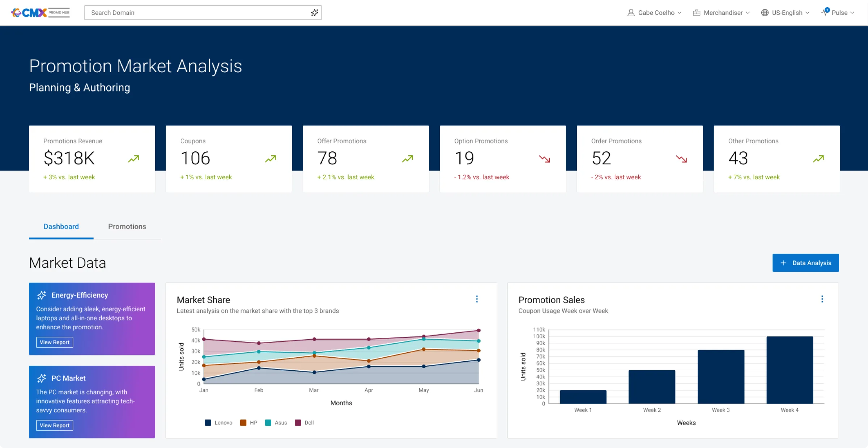
Task: Click the downward trend arrow on Option Promotions card
Action: pos(544,159)
